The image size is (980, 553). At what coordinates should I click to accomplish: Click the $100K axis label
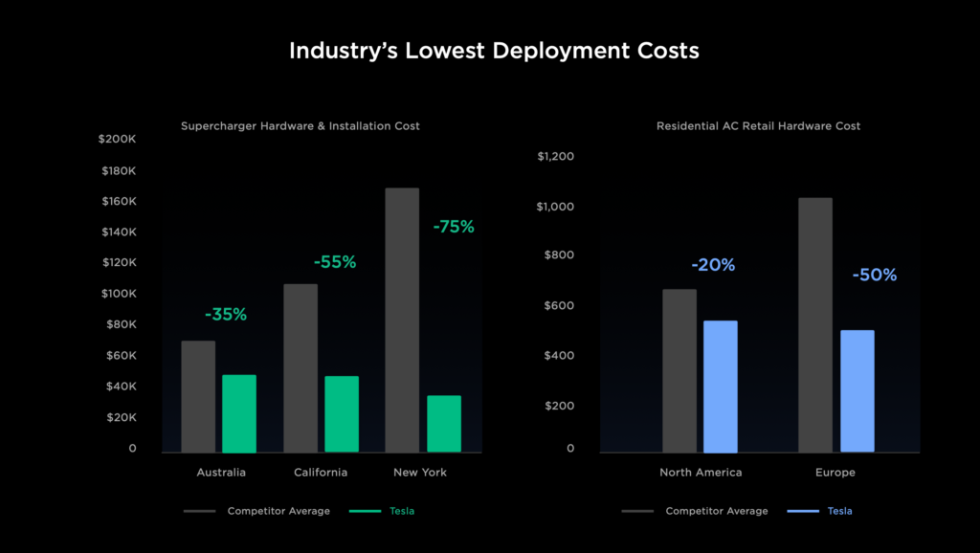119,294
